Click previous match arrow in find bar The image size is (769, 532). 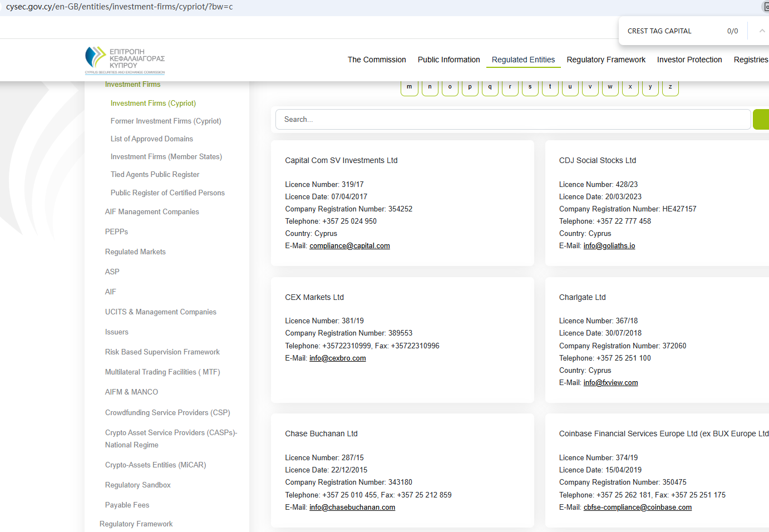click(x=762, y=31)
